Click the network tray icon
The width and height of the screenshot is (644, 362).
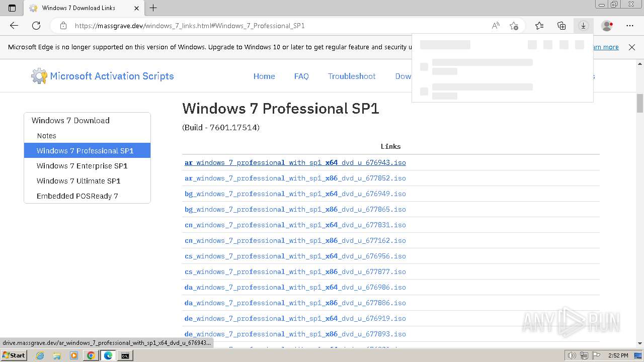coord(585,355)
